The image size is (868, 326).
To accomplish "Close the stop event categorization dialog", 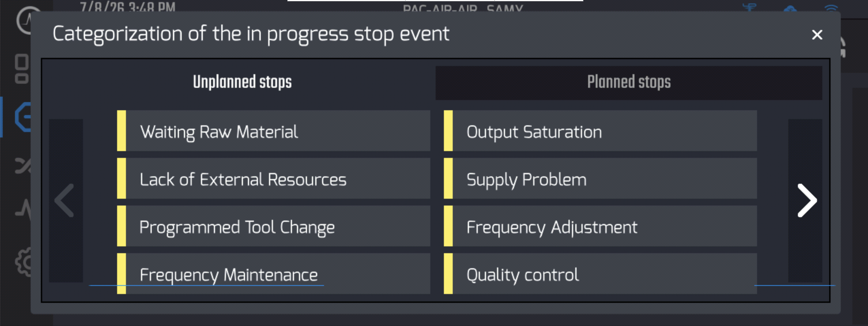I will (817, 34).
